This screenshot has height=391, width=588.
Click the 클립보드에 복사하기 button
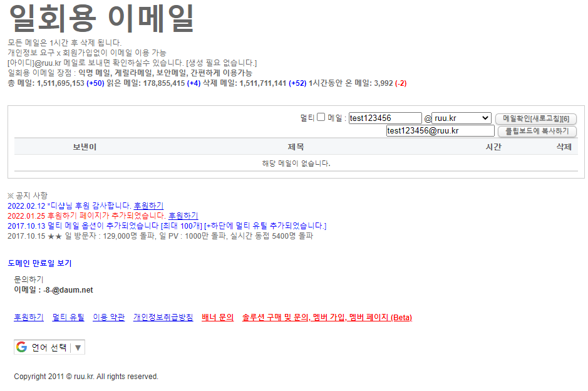[x=537, y=131]
